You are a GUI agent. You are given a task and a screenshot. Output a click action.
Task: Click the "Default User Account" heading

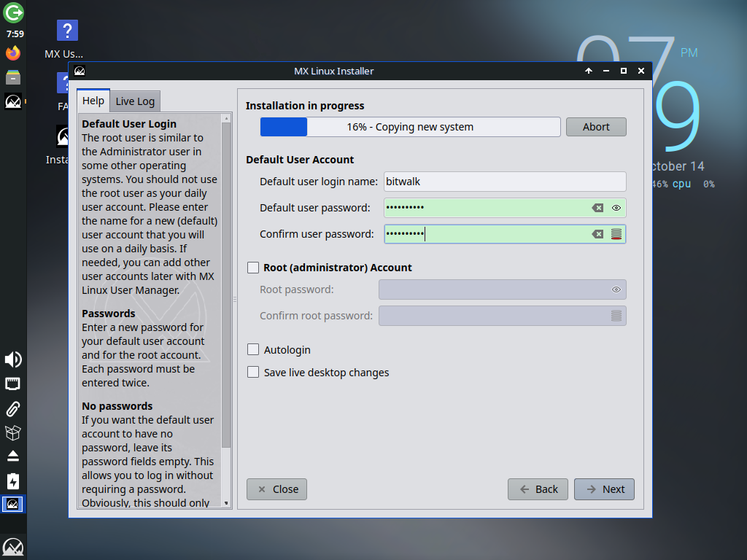(300, 160)
